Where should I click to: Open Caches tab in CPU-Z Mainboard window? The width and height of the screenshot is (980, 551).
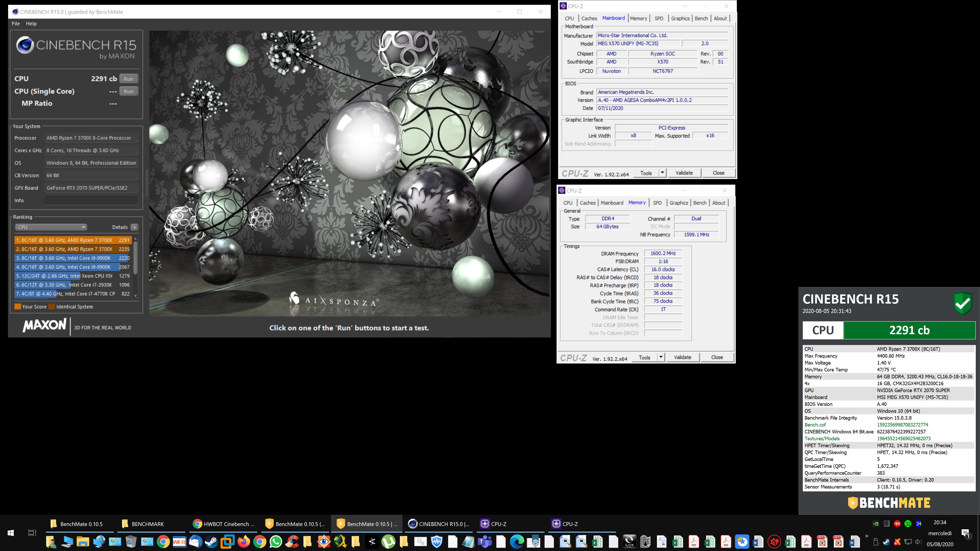pos(589,18)
